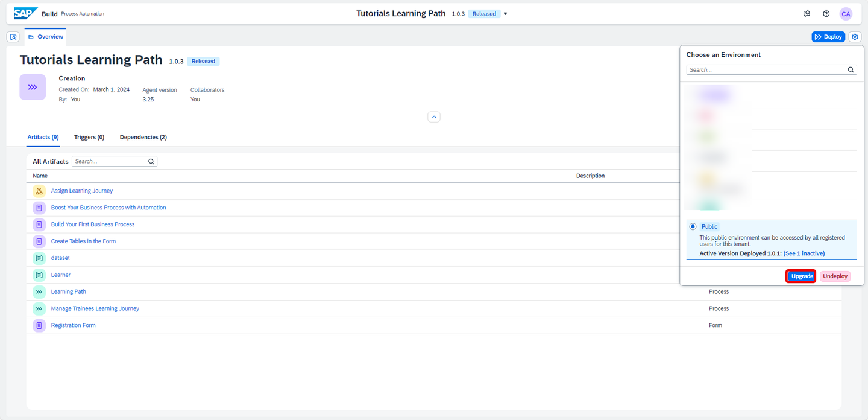
Task: Click the purple project arrows icon
Action: point(33,87)
